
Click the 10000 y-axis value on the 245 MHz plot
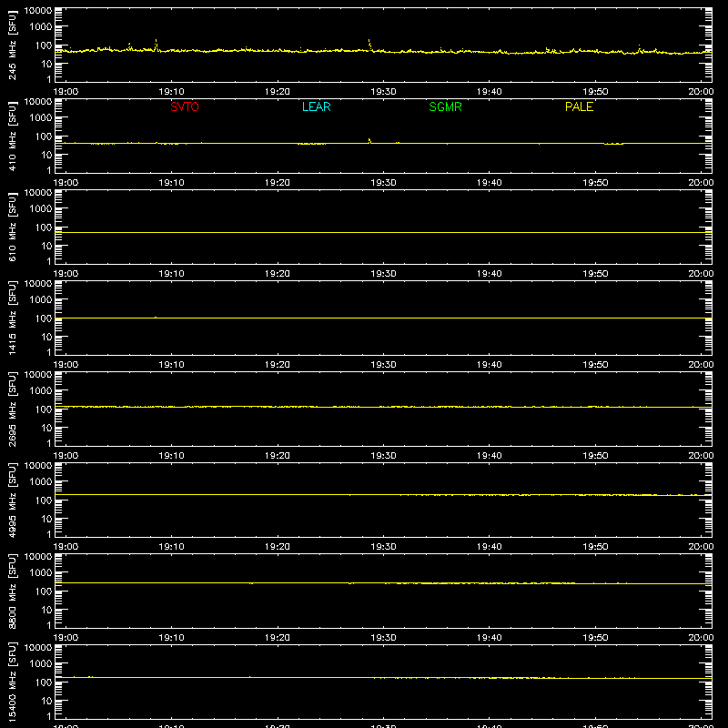pos(38,11)
